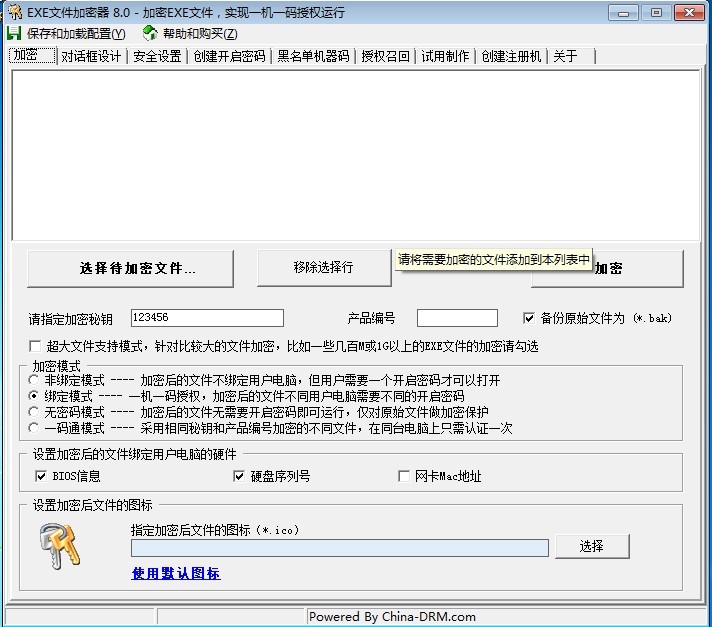Click the help and purchase icon

coord(150,34)
